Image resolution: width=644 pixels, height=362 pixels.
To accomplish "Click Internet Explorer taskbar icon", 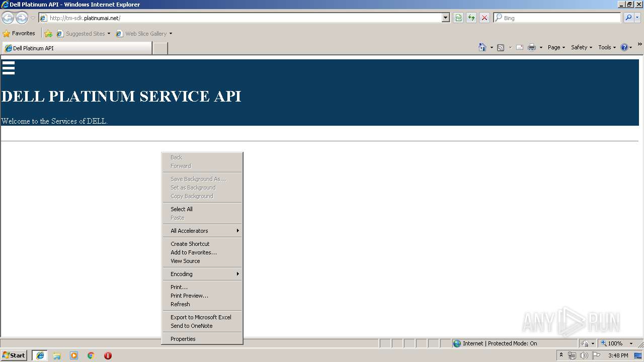I will tap(40, 355).
